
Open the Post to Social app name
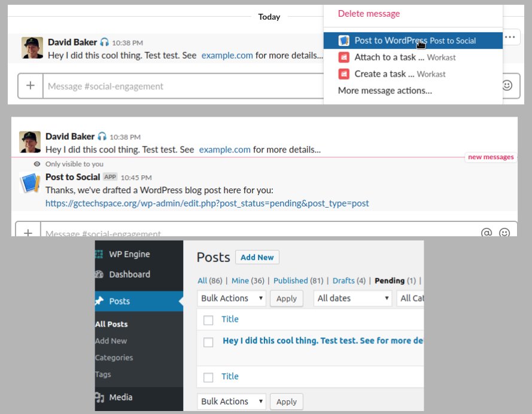(x=72, y=177)
